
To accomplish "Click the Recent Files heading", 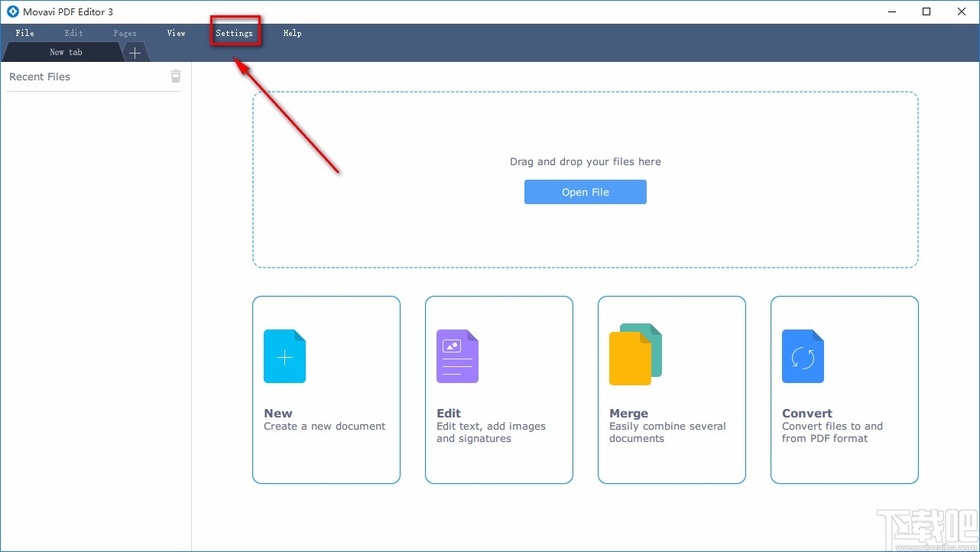I will (x=40, y=76).
